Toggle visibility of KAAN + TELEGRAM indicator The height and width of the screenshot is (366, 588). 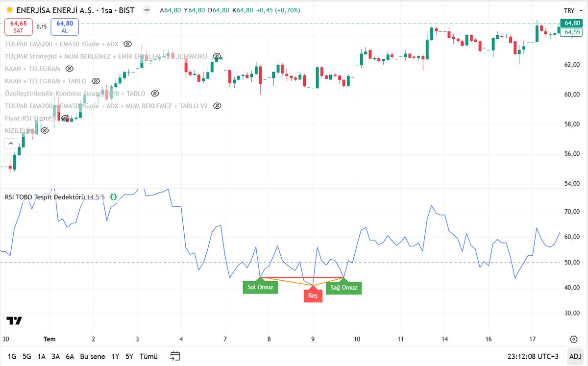point(69,69)
